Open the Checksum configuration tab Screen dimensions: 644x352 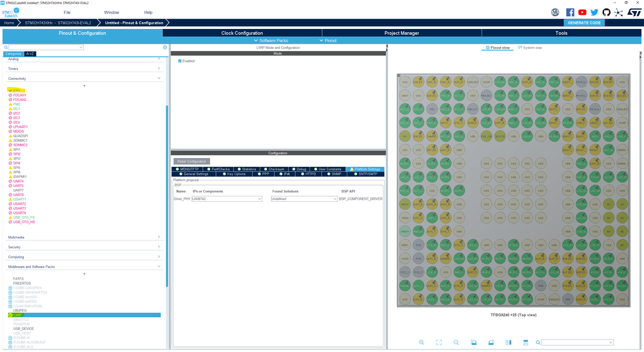[x=274, y=169]
